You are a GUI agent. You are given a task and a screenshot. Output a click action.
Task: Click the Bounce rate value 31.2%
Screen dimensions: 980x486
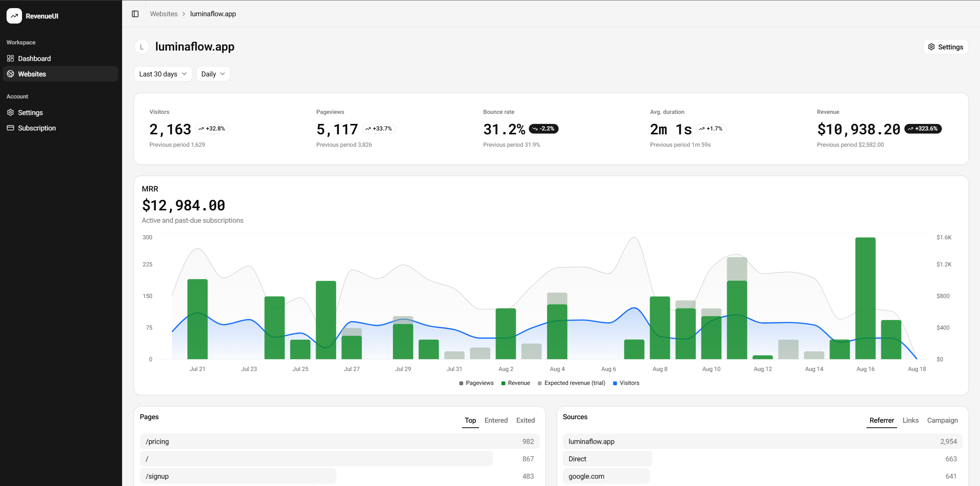[x=504, y=129]
